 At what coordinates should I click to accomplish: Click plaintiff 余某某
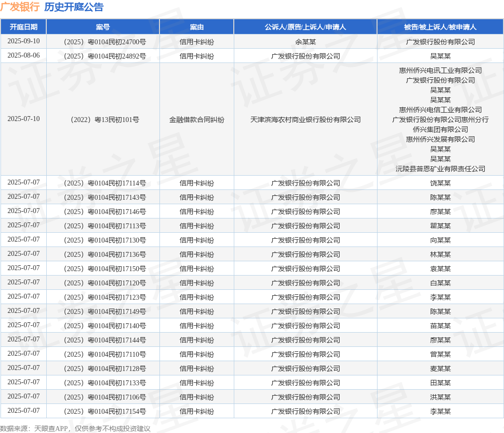pyautogui.click(x=305, y=42)
